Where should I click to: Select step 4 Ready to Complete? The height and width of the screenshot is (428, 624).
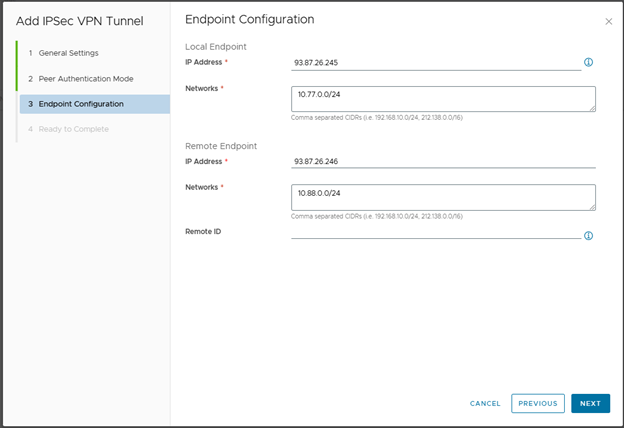(x=73, y=129)
